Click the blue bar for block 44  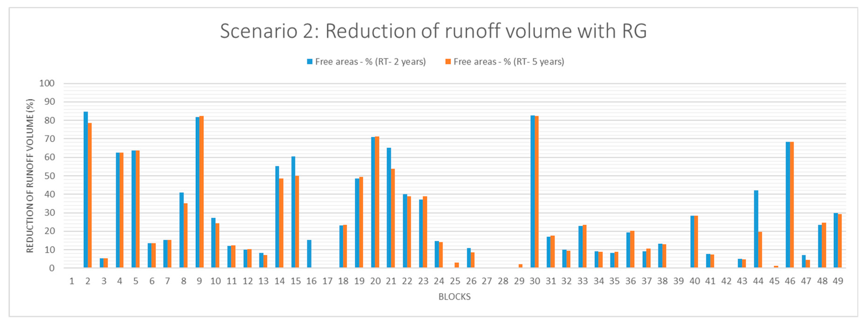point(756,229)
